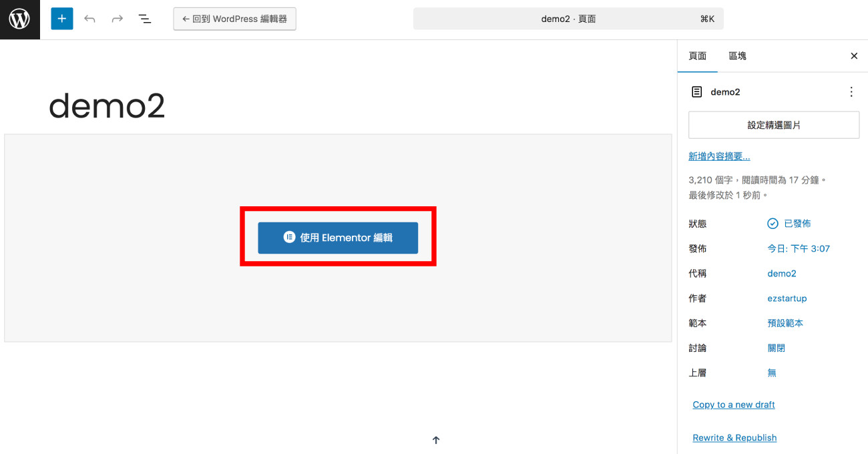
Task: Switch to the 區塊 tab
Action: 737,56
